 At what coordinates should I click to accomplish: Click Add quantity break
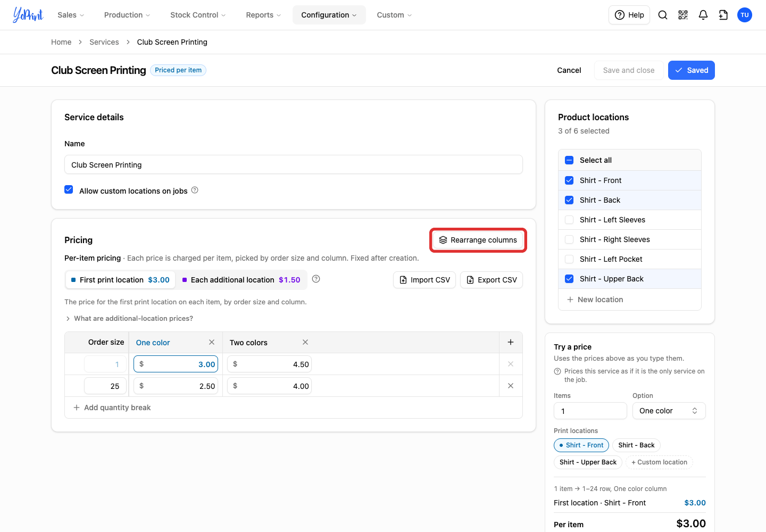112,408
